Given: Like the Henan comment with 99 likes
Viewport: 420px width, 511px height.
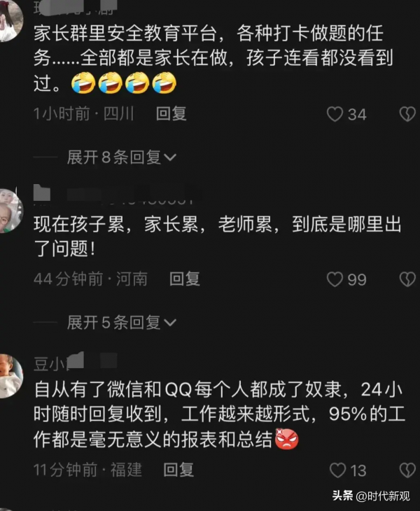Looking at the screenshot, I should (335, 279).
